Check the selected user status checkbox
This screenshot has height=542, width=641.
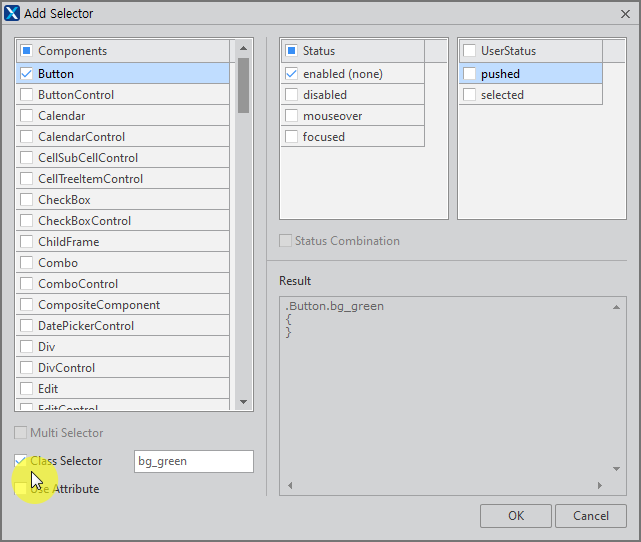point(469,95)
